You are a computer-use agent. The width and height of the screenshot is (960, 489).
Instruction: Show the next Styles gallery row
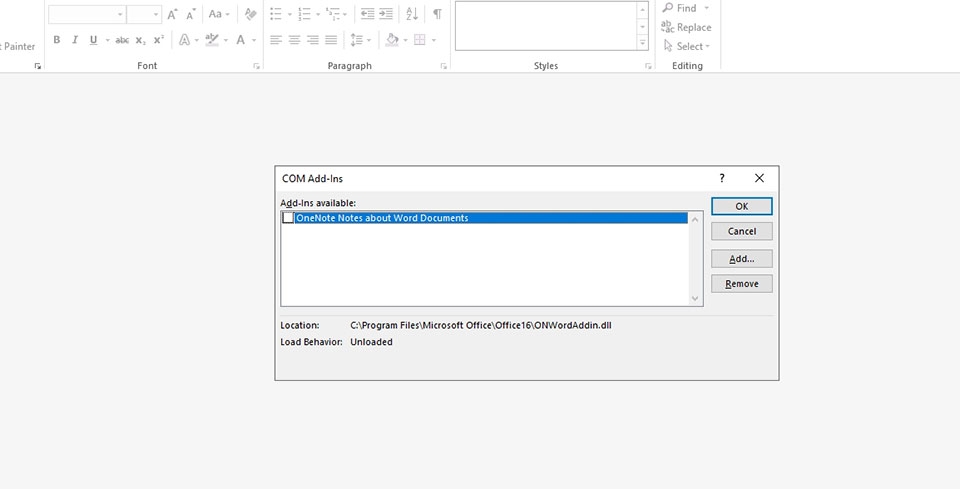pos(643,27)
